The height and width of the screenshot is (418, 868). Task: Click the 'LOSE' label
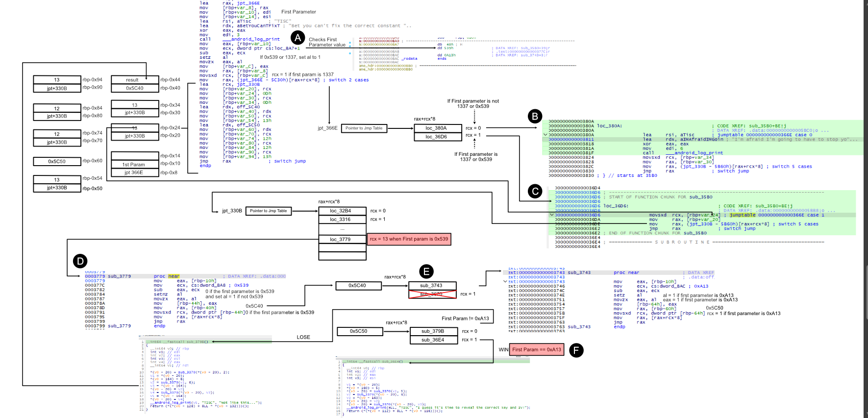pyautogui.click(x=303, y=337)
